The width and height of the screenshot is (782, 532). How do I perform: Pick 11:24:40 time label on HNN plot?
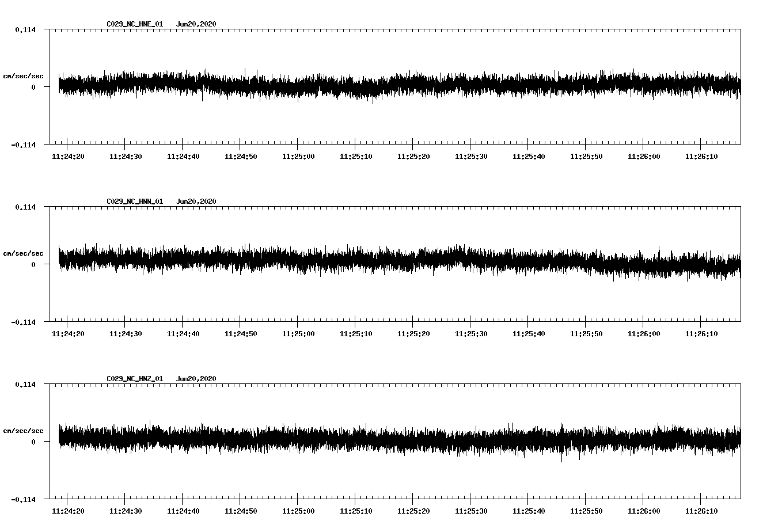coord(183,334)
